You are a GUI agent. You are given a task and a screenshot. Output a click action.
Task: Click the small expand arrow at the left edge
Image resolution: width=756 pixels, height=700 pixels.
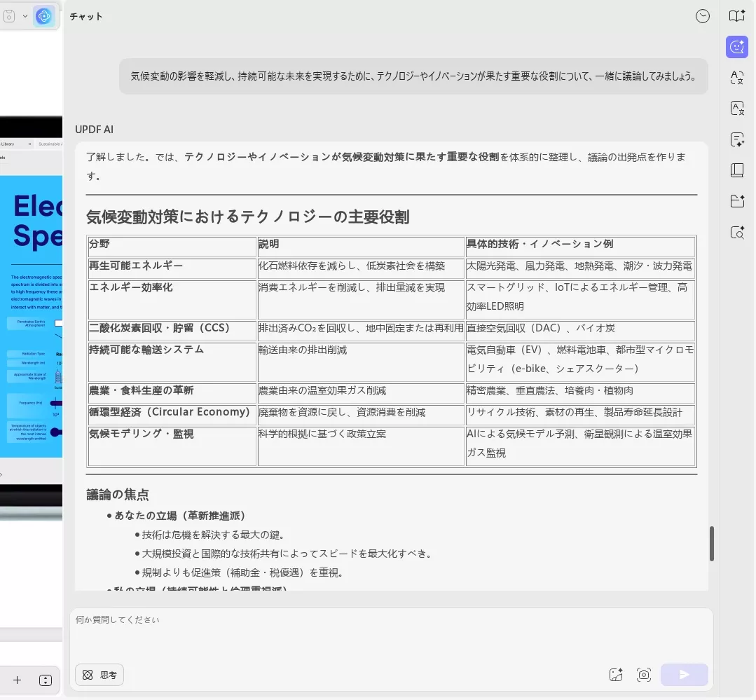coord(1,475)
